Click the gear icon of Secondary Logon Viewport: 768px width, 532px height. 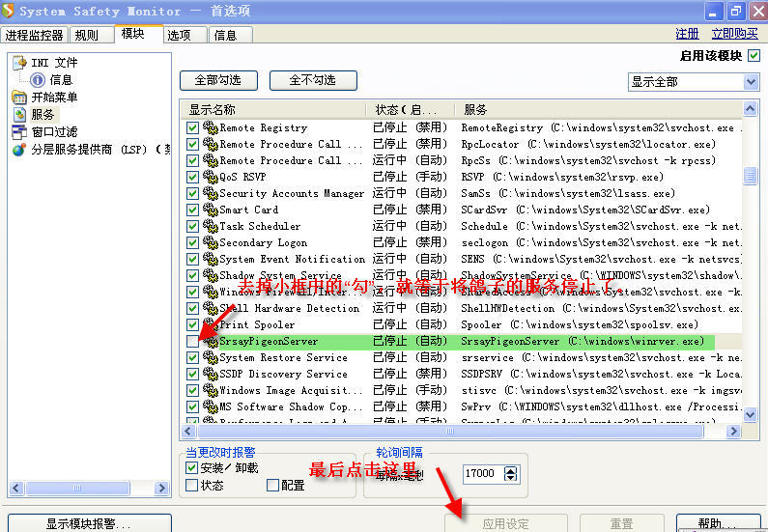click(211, 242)
